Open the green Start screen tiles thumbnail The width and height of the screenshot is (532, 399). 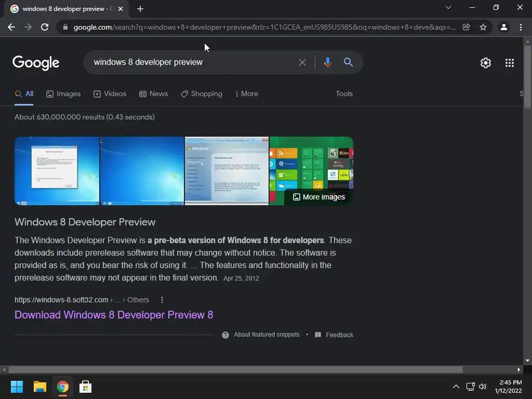(x=311, y=163)
